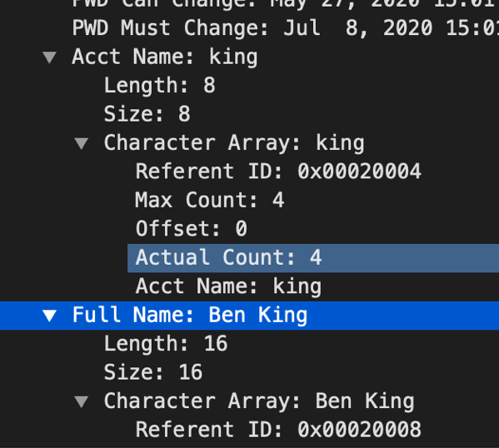Collapse the first Character Array: king node
Viewport: 499px width, 448px height.
tap(82, 143)
